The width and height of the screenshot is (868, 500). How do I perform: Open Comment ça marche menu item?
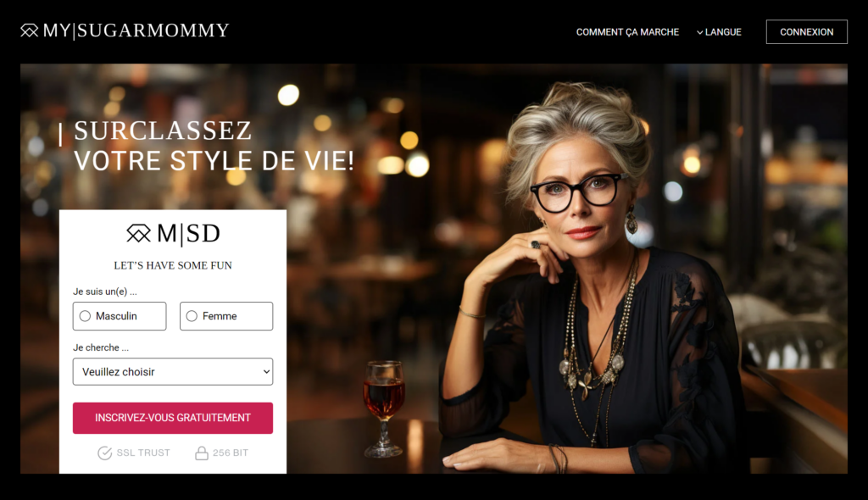click(627, 32)
